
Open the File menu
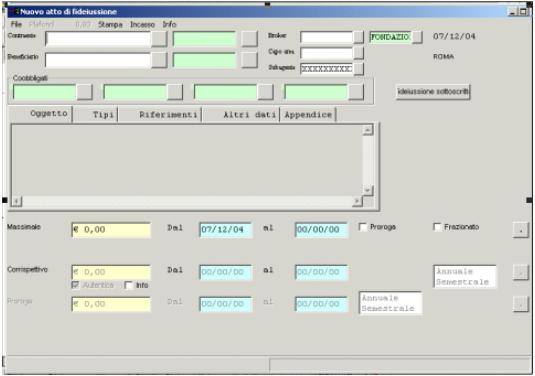(x=16, y=24)
